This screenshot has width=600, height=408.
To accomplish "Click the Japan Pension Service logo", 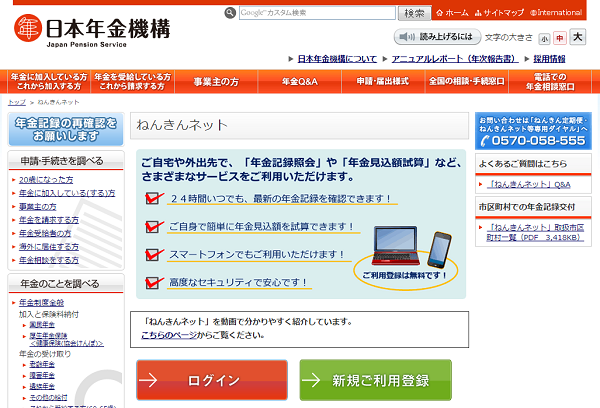I will coord(92,30).
